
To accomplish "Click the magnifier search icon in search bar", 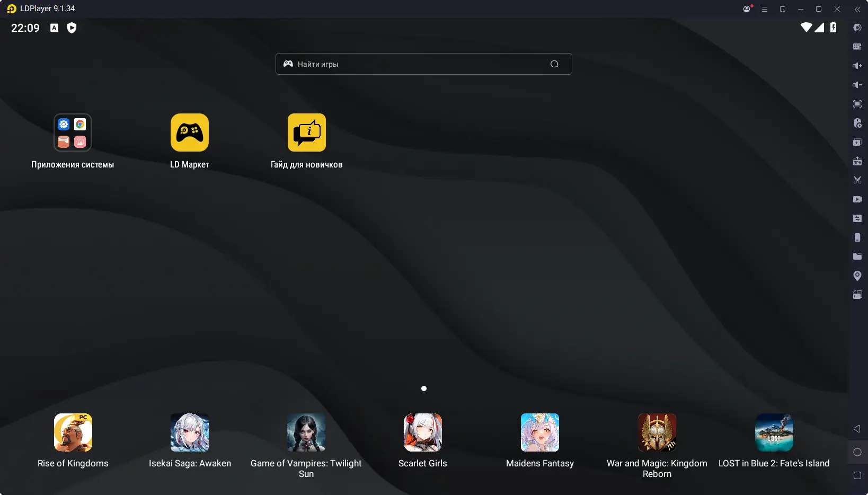I will (554, 64).
